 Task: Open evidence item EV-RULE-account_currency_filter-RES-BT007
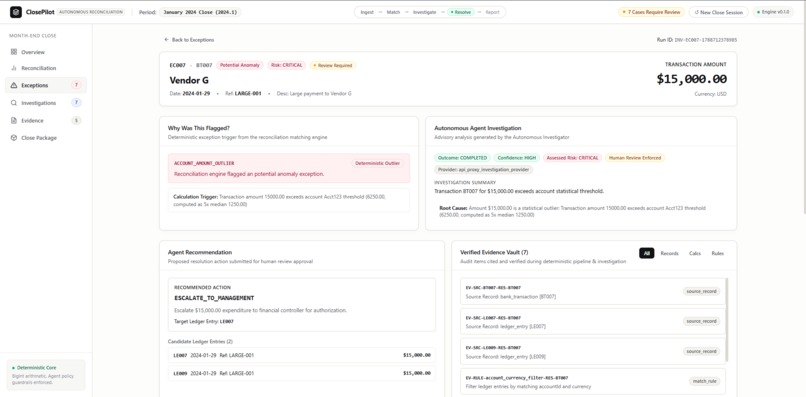click(x=593, y=382)
